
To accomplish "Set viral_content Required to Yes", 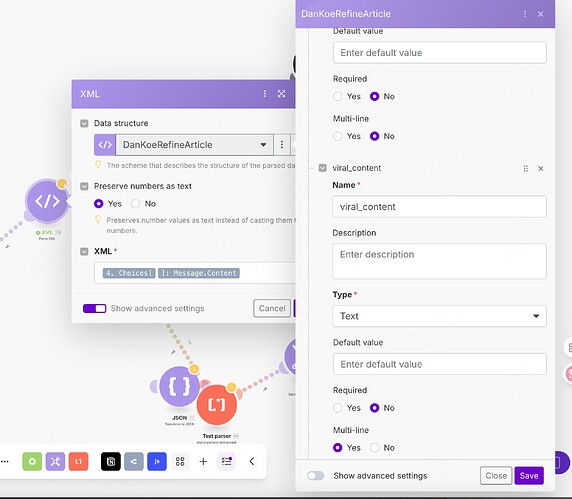I will coord(338,408).
